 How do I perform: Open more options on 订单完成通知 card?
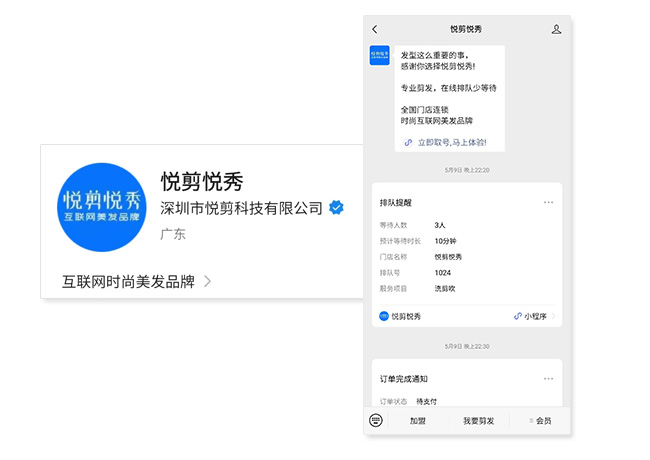548,378
